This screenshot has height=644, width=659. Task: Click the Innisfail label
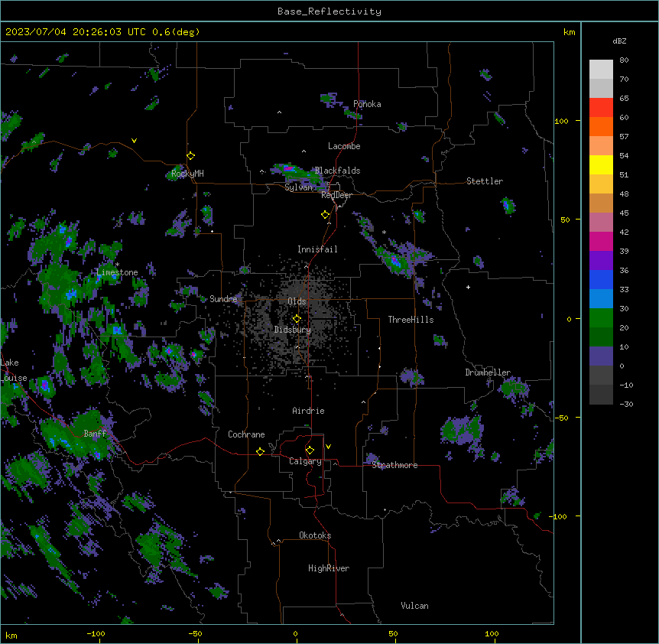tap(317, 249)
